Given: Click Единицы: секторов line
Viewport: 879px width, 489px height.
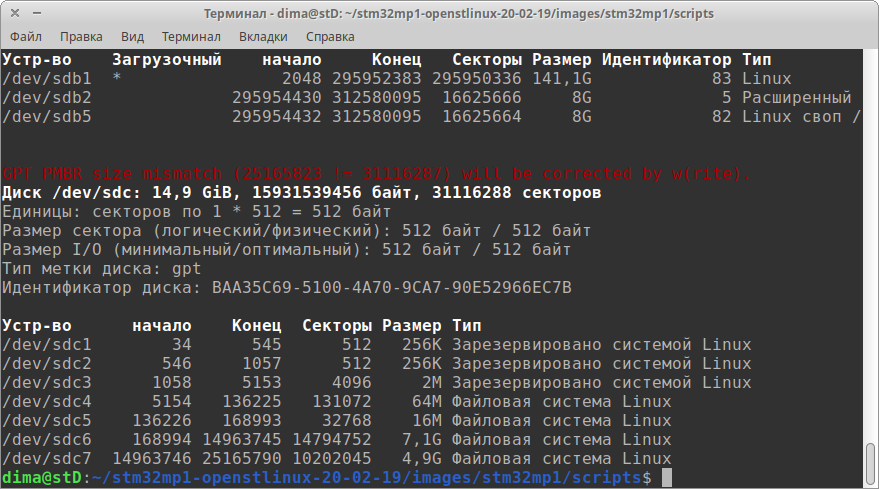Looking at the screenshot, I should click(197, 211).
